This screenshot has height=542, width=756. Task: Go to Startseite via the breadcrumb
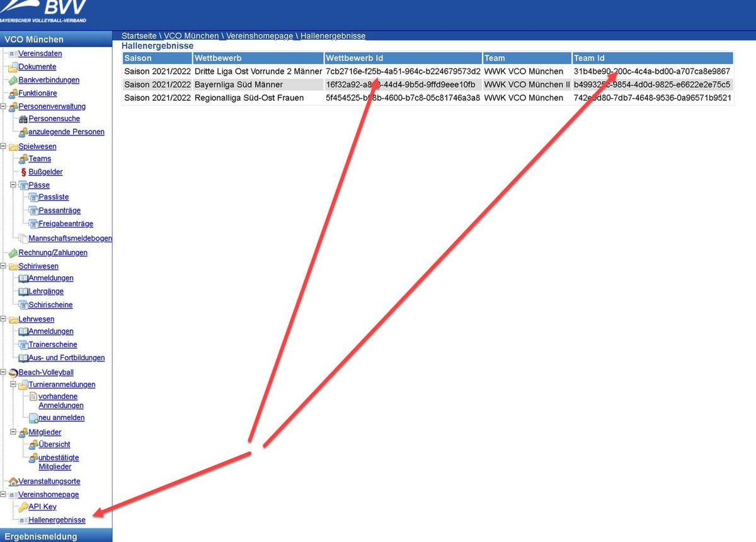click(139, 36)
